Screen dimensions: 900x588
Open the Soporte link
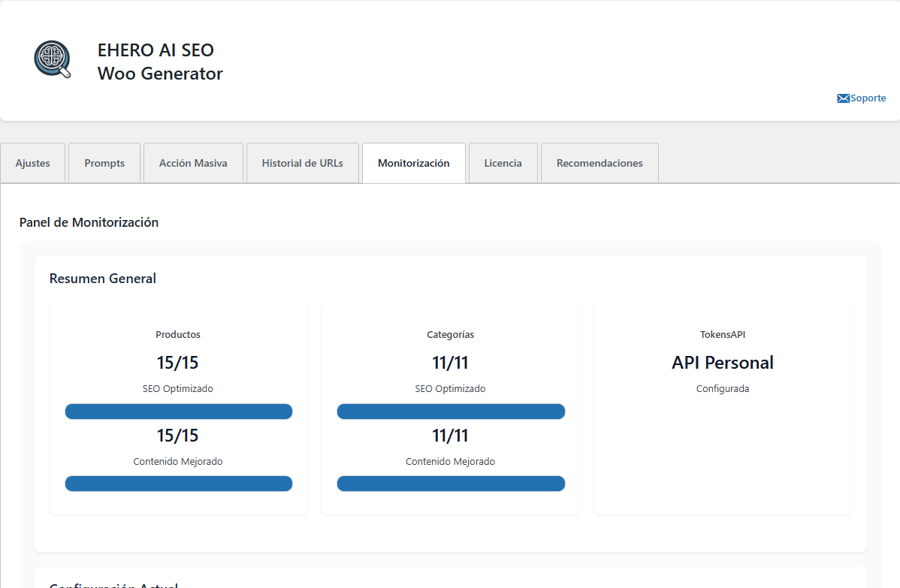[868, 98]
